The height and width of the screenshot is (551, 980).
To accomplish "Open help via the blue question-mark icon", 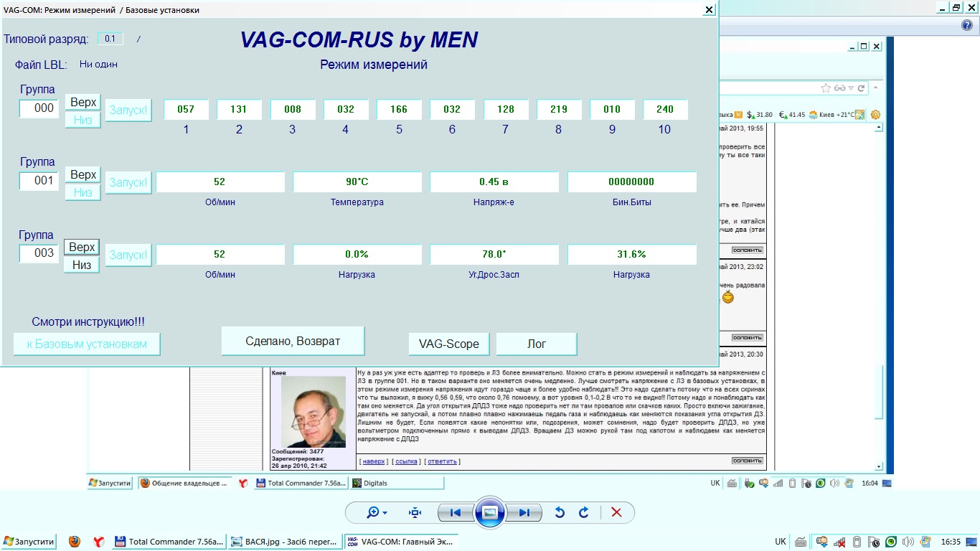I will click(x=967, y=25).
